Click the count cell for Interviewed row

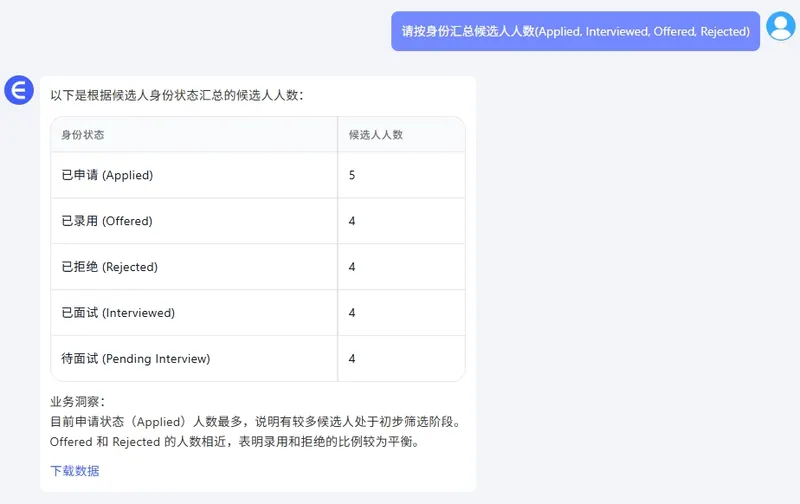point(352,313)
